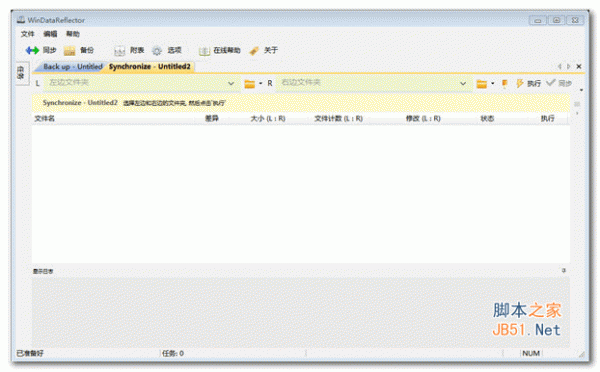Sort by the 文件名 column header
The height and width of the screenshot is (372, 600).
(x=44, y=119)
